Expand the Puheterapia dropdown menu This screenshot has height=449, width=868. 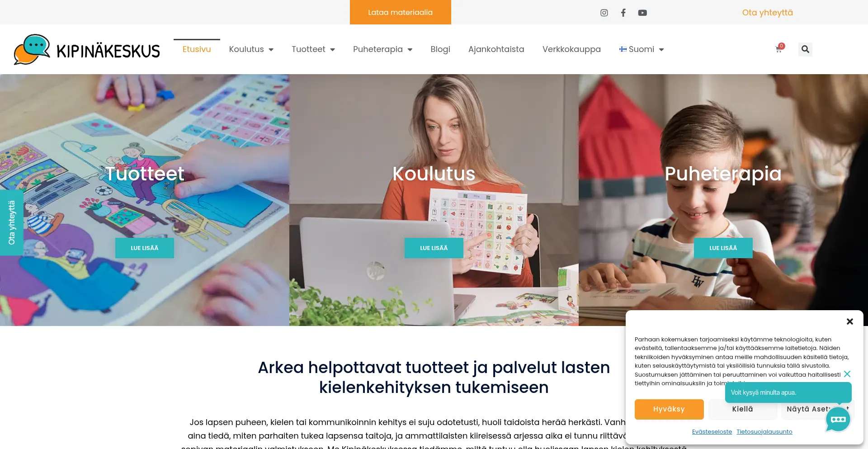382,49
